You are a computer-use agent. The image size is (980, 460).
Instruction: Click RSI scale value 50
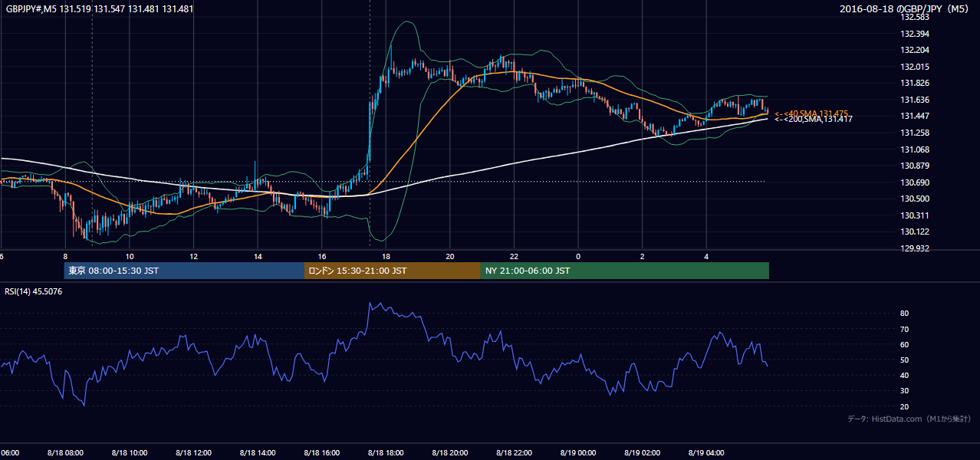[x=904, y=360]
